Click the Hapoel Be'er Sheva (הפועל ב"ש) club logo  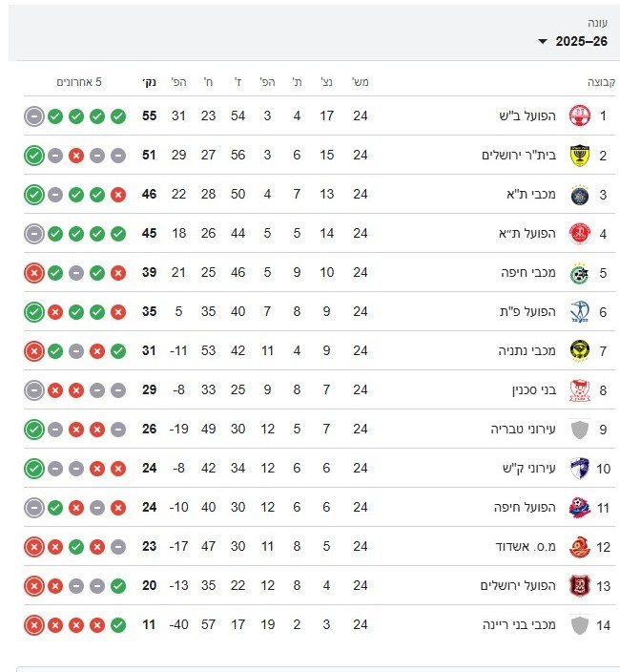pos(579,116)
